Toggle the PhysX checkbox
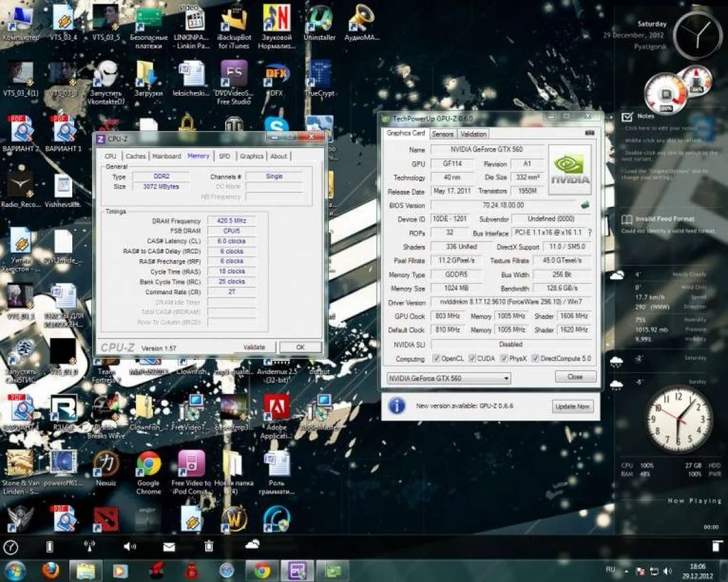The height and width of the screenshot is (582, 728). pyautogui.click(x=504, y=358)
